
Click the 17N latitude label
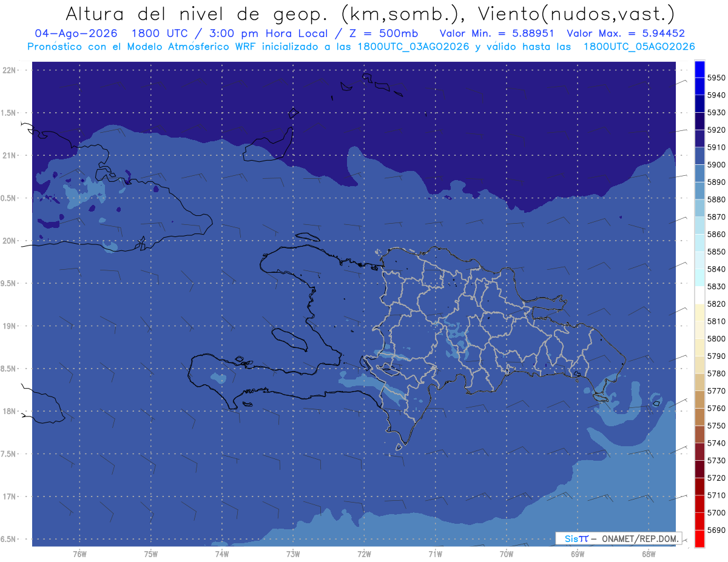pyautogui.click(x=10, y=497)
